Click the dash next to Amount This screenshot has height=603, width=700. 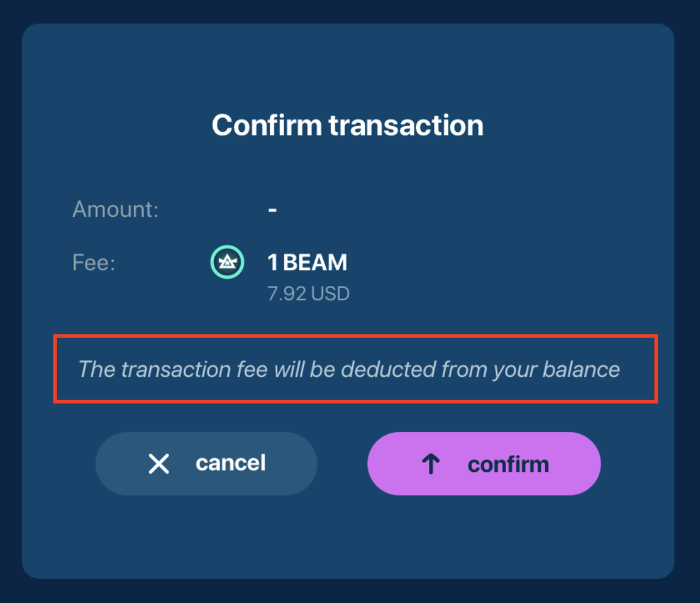pos(272,209)
